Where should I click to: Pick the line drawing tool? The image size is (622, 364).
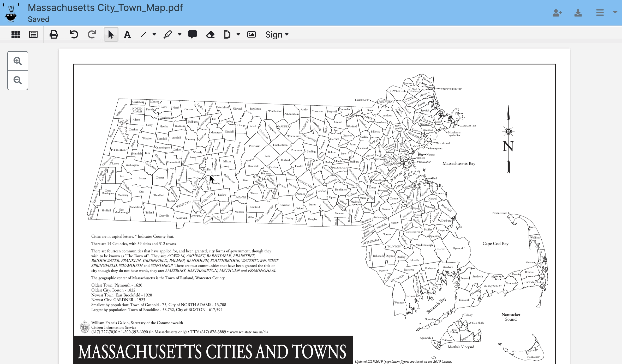click(x=143, y=34)
